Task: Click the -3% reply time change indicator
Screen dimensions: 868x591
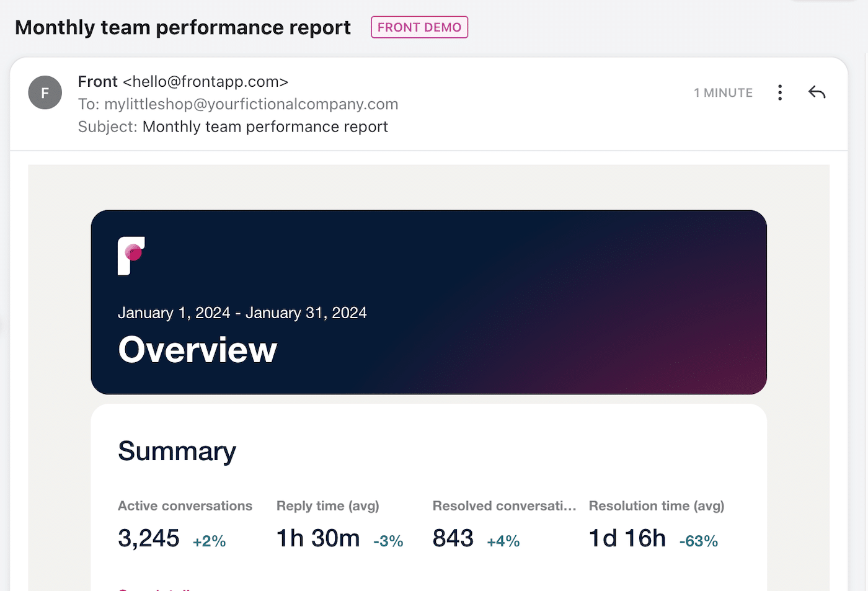Action: point(388,541)
